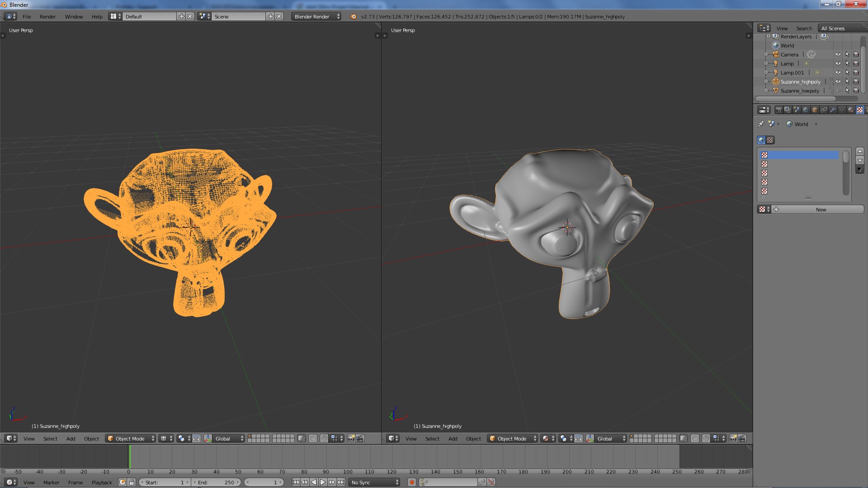Viewport: 868px width, 488px height.
Task: Select the first layer button in left viewport
Action: [x=249, y=436]
